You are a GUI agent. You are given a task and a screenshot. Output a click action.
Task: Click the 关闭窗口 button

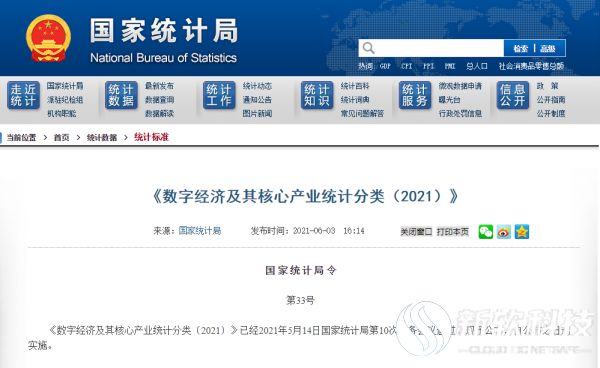click(x=416, y=232)
